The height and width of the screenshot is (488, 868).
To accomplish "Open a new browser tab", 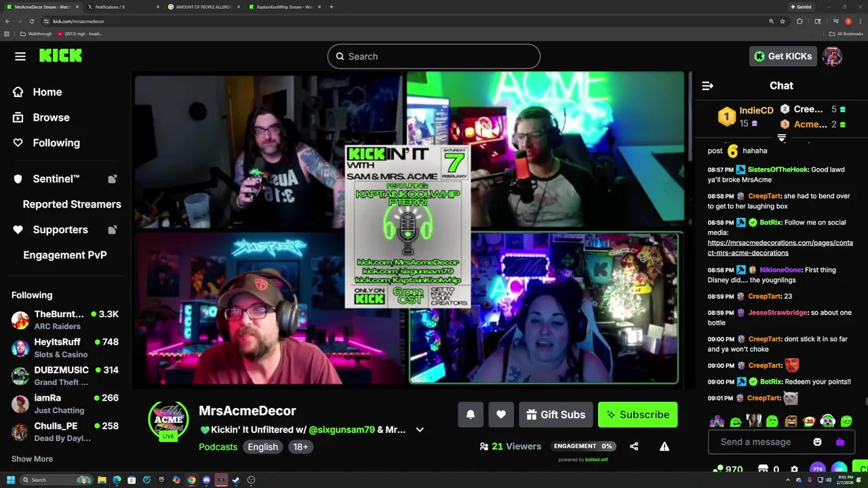I will (331, 7).
